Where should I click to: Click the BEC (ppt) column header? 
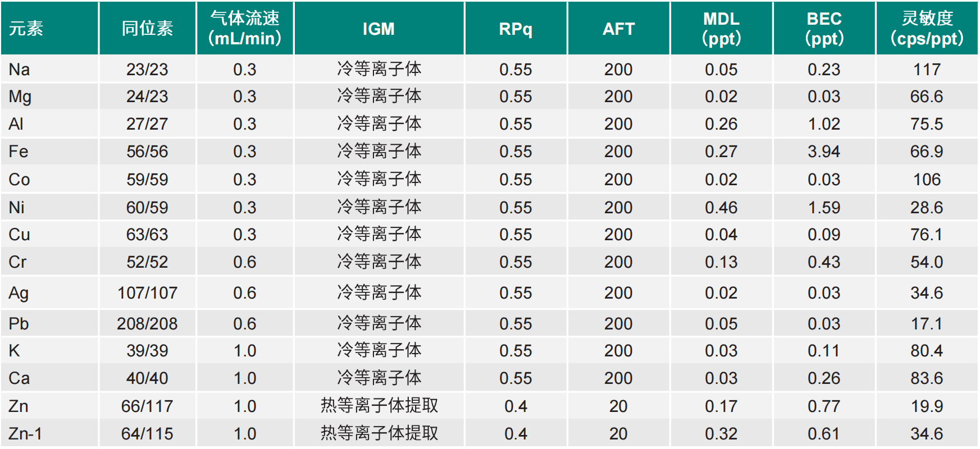pos(824,29)
